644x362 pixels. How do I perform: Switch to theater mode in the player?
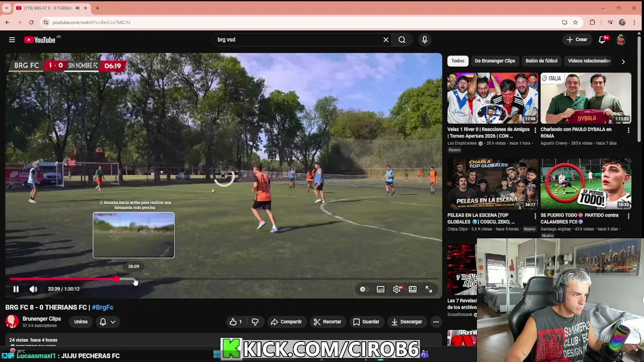pyautogui.click(x=413, y=289)
